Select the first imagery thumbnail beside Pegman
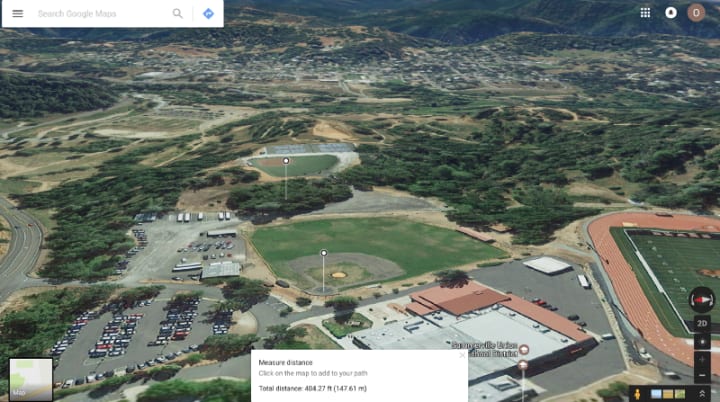Screen dimensions: 720x402 pyautogui.click(x=657, y=394)
